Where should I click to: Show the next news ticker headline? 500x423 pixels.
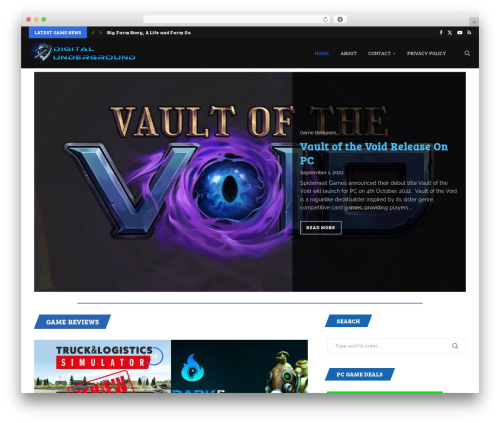coord(100,33)
